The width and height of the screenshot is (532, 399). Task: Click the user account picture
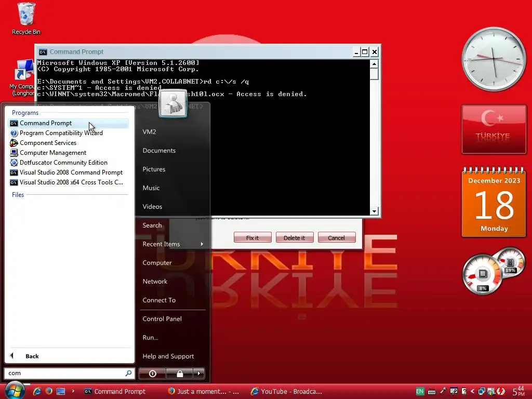point(172,103)
